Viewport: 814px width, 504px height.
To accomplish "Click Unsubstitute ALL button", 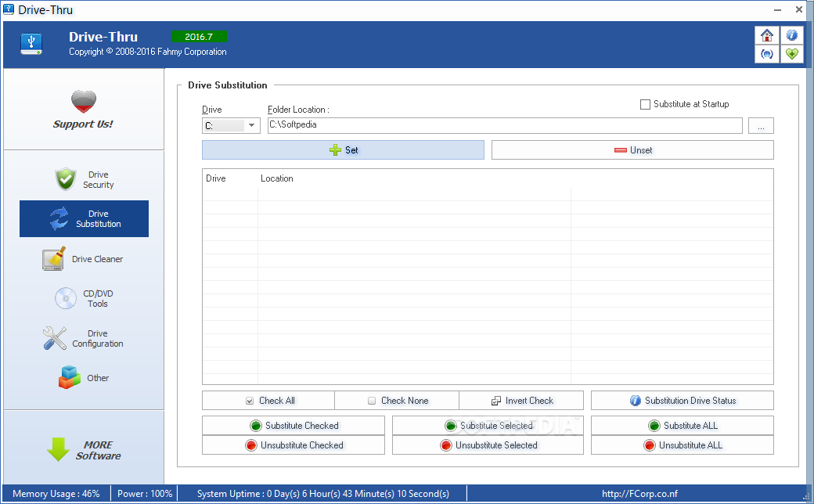I will pyautogui.click(x=683, y=445).
